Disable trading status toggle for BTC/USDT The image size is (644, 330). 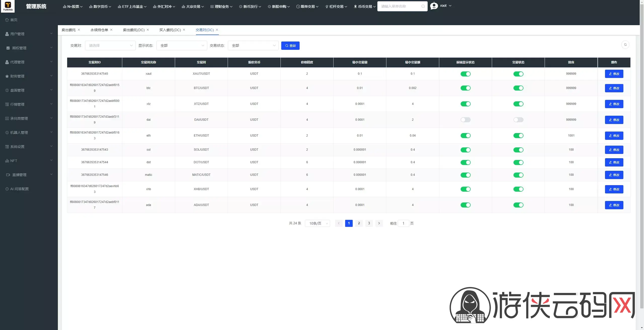point(518,88)
